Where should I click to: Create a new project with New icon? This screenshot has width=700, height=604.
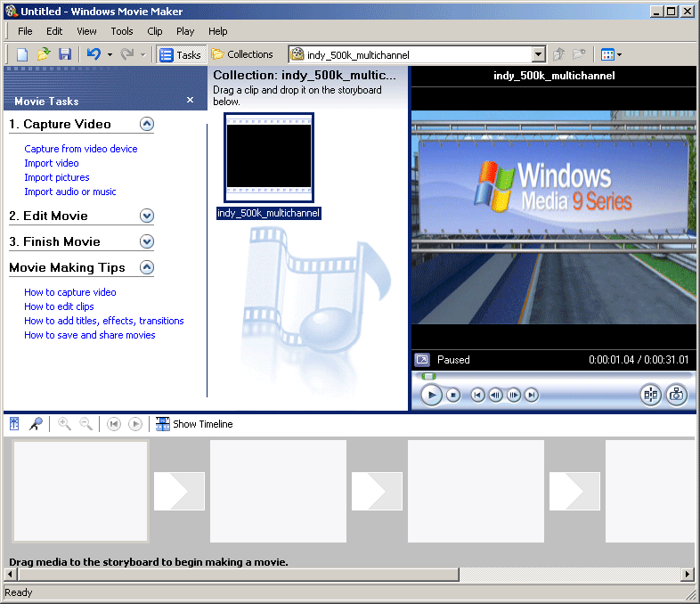pos(22,54)
